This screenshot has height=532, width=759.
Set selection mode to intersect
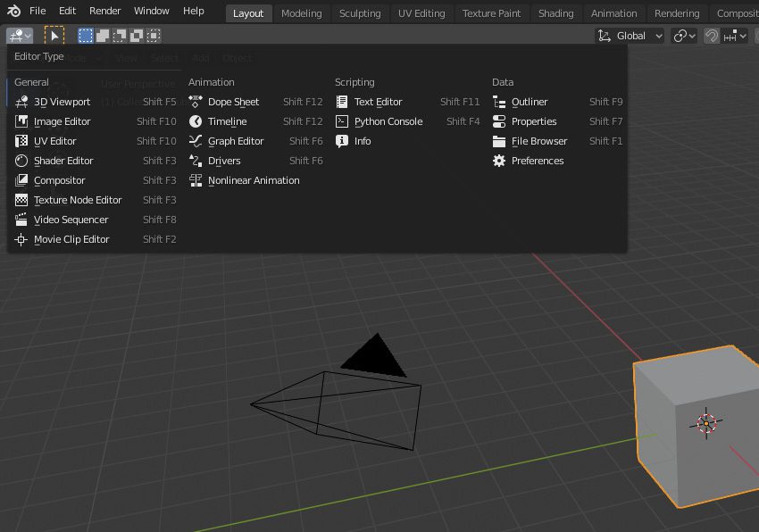click(154, 36)
